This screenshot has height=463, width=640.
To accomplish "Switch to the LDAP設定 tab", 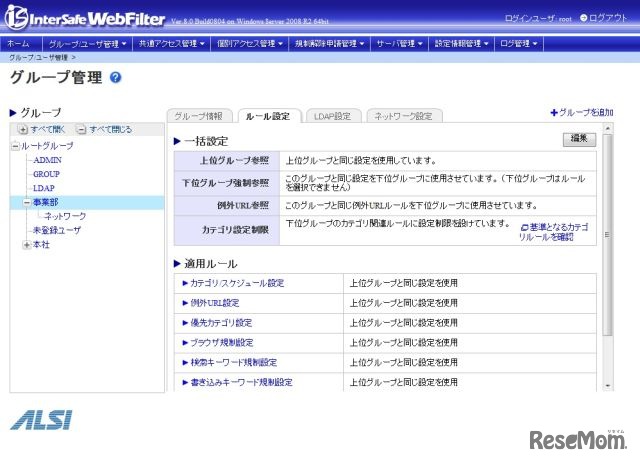I will tap(329, 116).
